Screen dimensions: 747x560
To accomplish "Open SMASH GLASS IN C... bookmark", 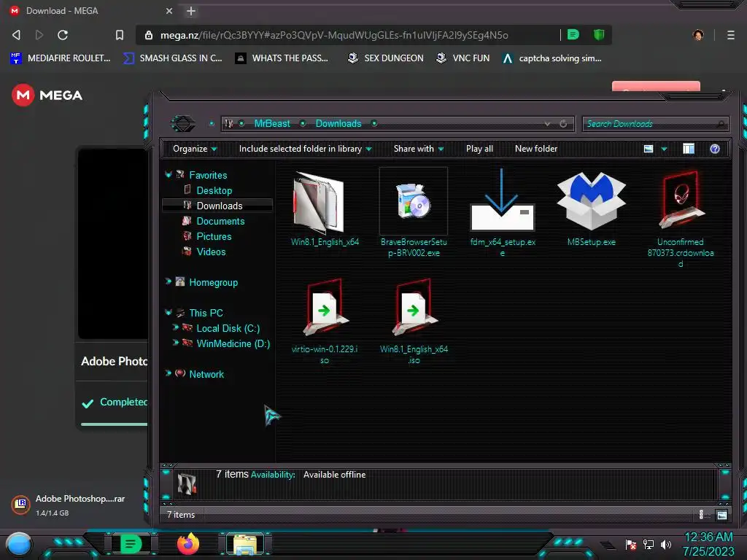I will pyautogui.click(x=173, y=58).
